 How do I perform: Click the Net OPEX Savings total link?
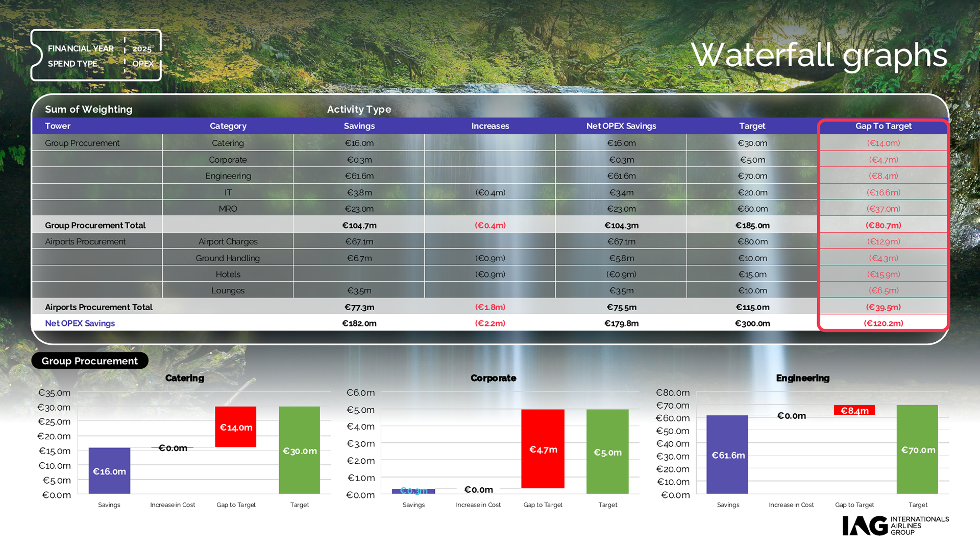80,323
